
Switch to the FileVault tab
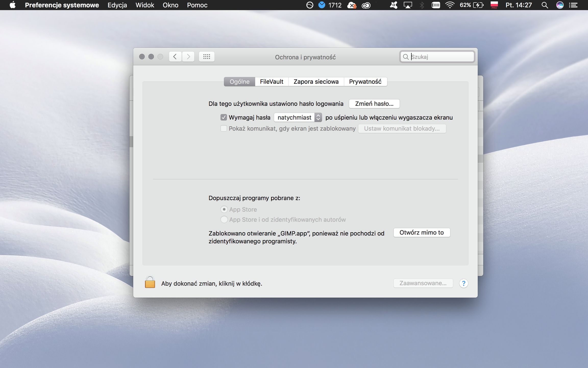(272, 82)
